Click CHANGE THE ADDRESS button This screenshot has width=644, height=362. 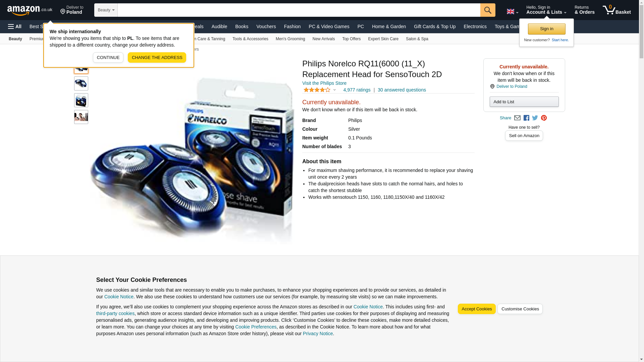[x=157, y=58]
